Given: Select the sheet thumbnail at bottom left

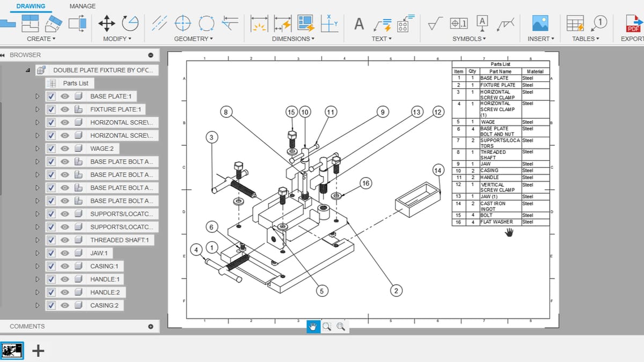Looking at the screenshot, I should 12,351.
